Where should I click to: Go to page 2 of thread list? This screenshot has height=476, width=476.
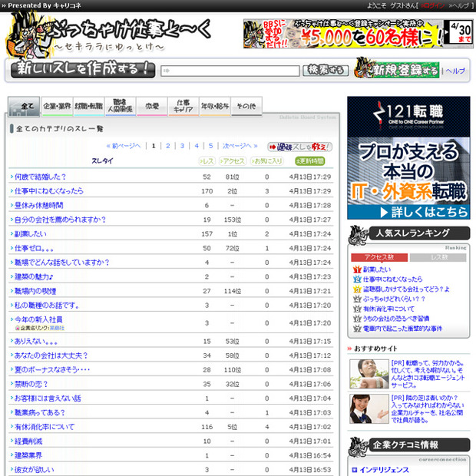pyautogui.click(x=168, y=146)
